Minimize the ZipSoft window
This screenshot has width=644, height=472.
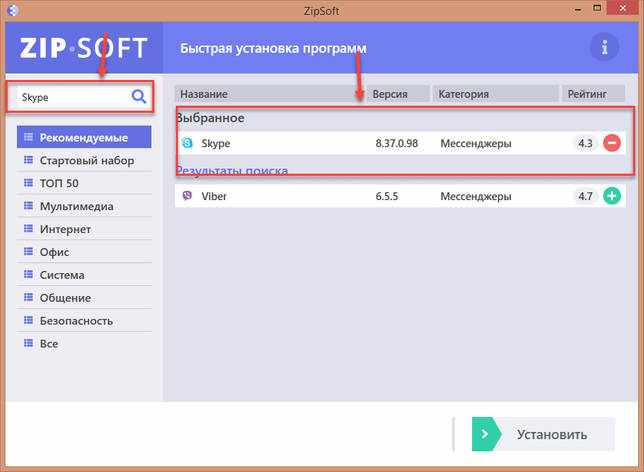coord(578,9)
